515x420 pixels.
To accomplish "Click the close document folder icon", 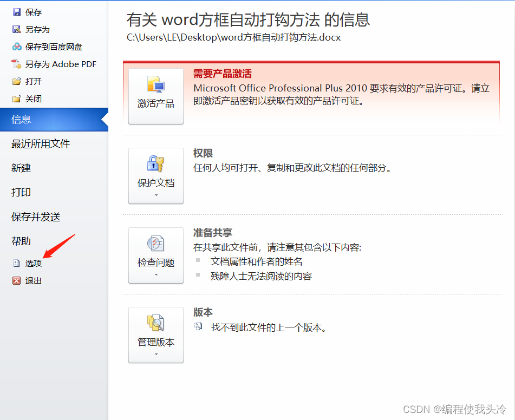I will [16, 99].
